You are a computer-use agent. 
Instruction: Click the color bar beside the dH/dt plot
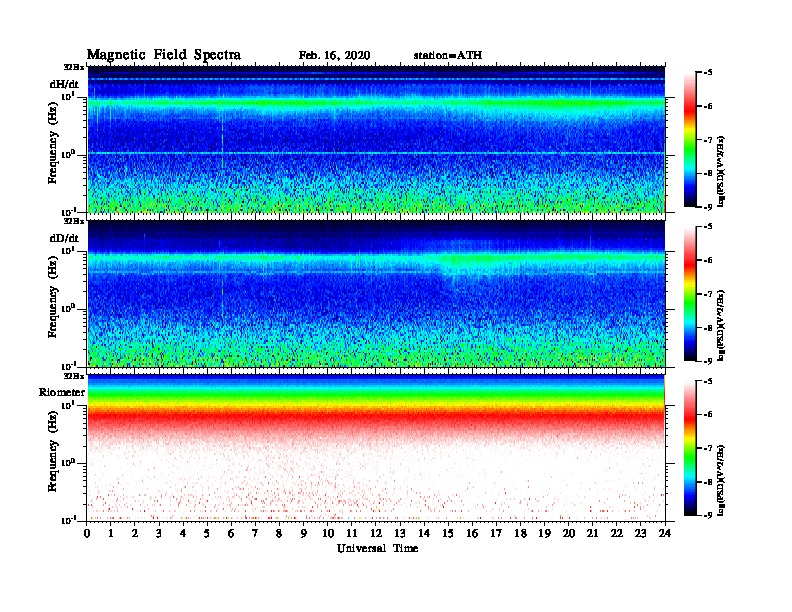coord(690,139)
